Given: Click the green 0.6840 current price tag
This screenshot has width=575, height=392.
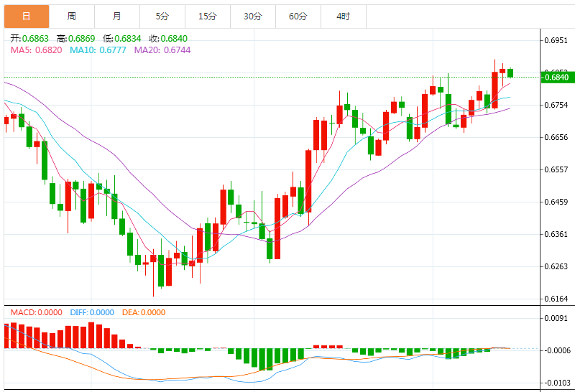Looking at the screenshot, I should [x=558, y=78].
